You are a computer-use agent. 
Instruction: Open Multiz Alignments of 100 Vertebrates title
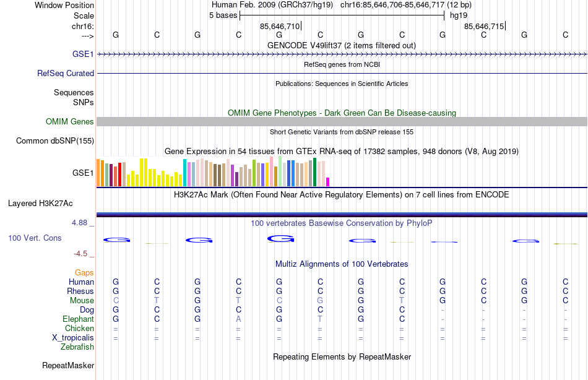click(342, 264)
